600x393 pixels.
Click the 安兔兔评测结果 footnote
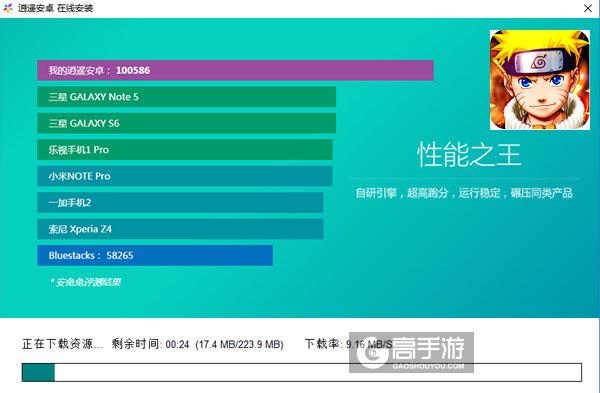coord(86,282)
